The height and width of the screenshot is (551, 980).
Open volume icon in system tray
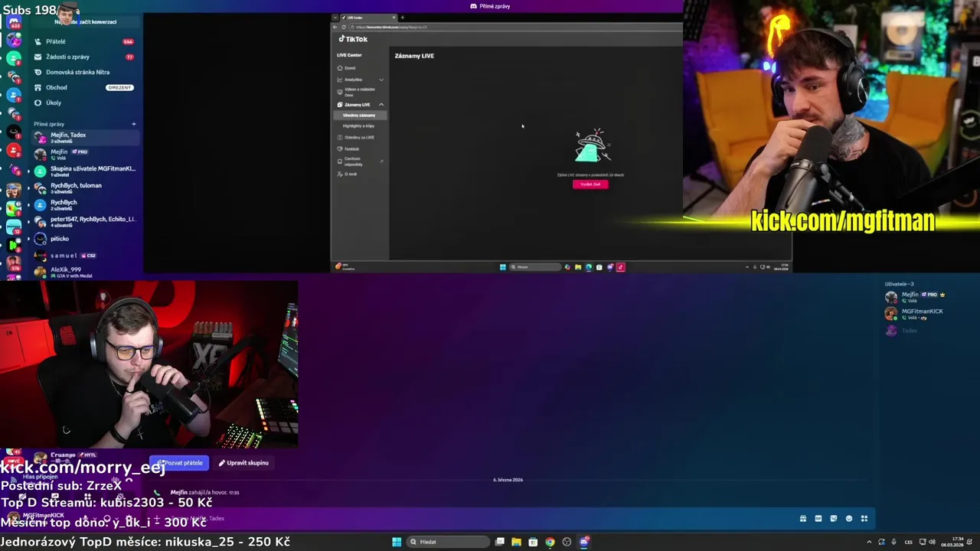[933, 542]
